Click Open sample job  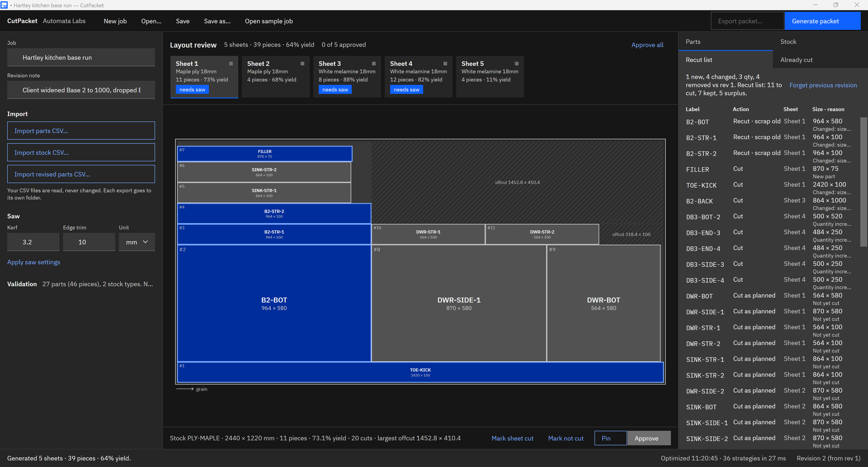269,21
